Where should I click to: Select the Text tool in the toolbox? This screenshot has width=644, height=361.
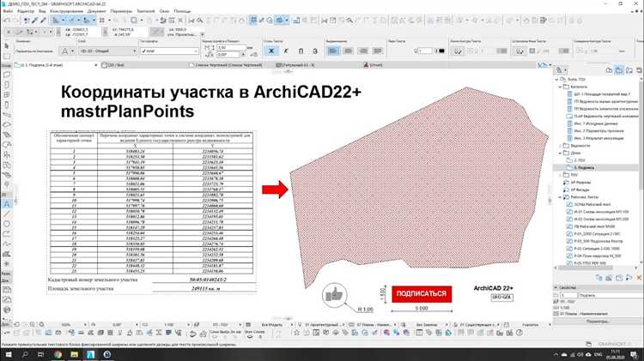pyautogui.click(x=6, y=204)
